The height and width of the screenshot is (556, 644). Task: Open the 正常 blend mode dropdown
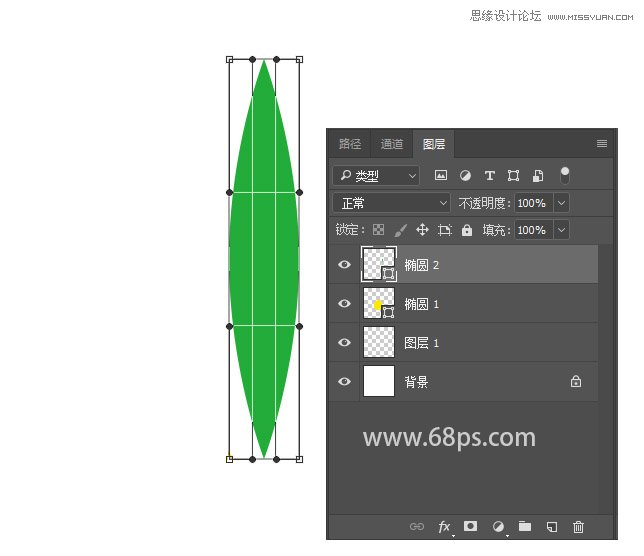click(391, 203)
